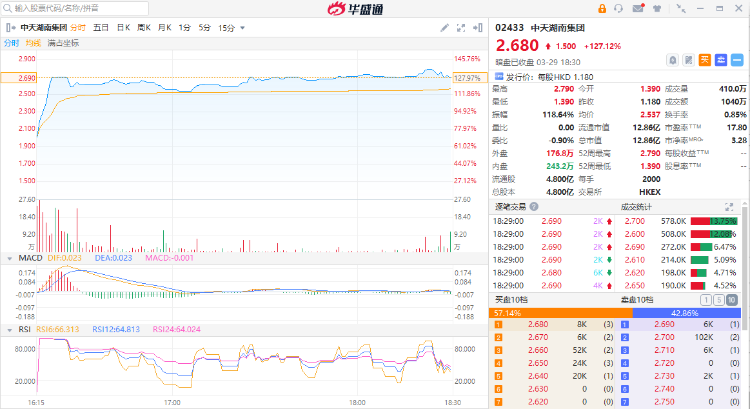Toggle the blue 分时 price line legend
The image size is (750, 409).
(x=11, y=43)
